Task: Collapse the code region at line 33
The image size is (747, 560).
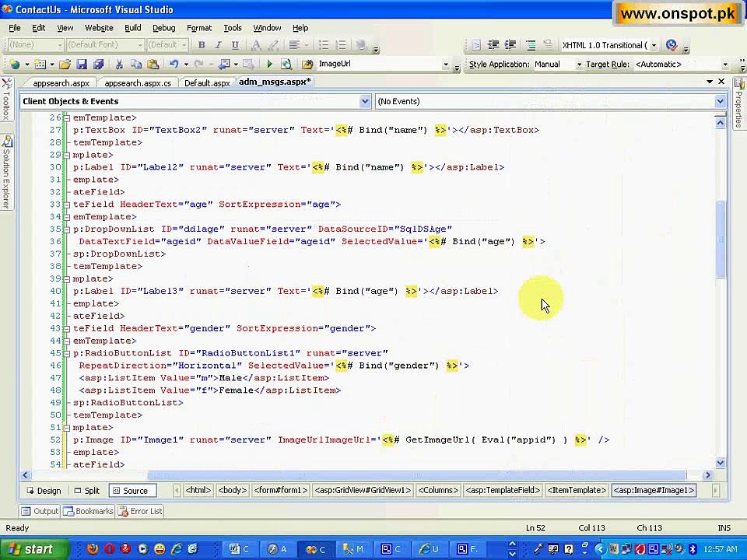Action: point(67,205)
